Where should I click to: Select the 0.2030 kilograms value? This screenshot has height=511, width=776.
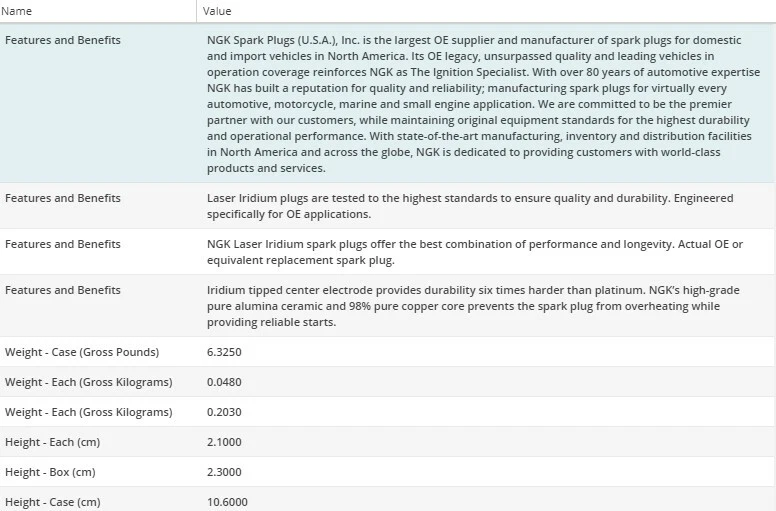coord(225,412)
